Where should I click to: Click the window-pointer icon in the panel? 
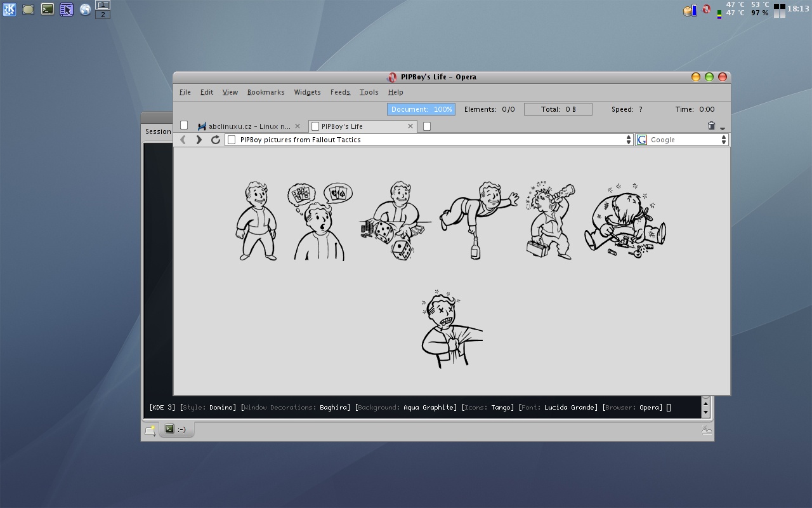click(67, 10)
